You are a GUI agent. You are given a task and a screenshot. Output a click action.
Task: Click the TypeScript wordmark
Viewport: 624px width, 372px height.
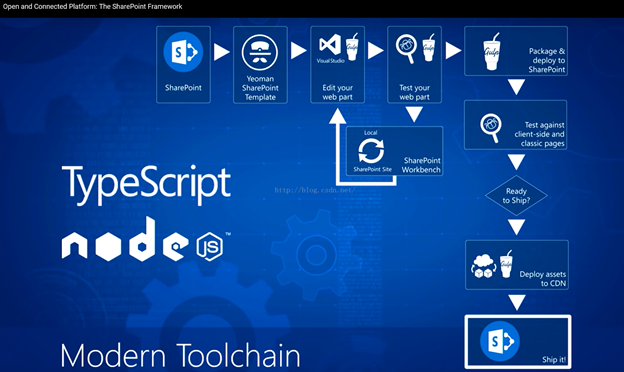coord(146,185)
